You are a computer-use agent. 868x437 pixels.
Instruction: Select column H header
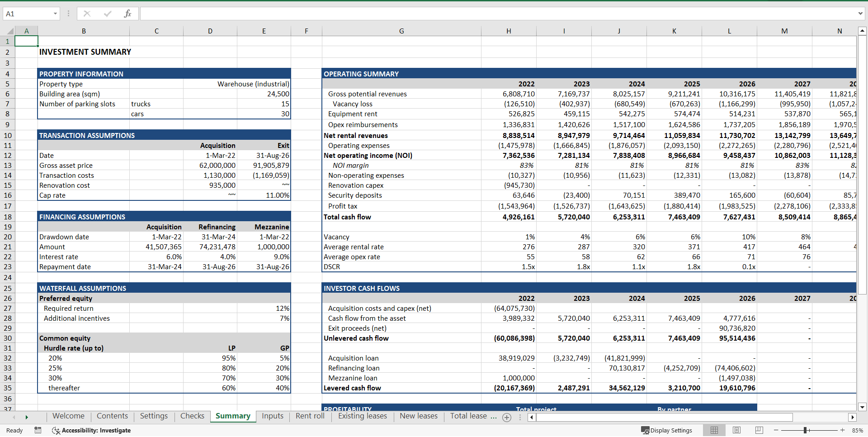coord(509,31)
